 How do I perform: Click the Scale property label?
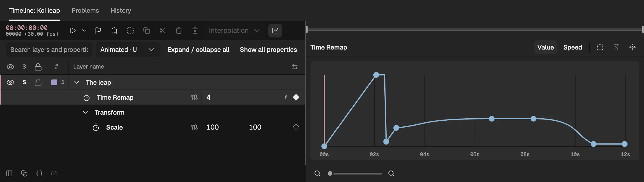pyautogui.click(x=115, y=127)
